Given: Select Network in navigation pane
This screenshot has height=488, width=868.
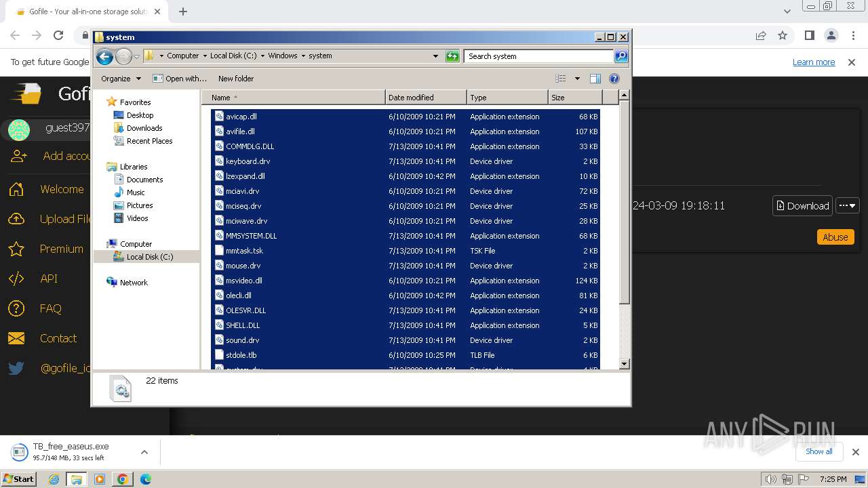Looking at the screenshot, I should [134, 283].
